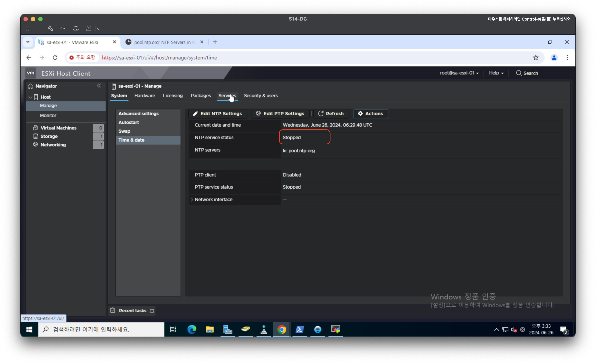Click the VMware vm logo icon
The width and height of the screenshot is (596, 364).
[30, 73]
